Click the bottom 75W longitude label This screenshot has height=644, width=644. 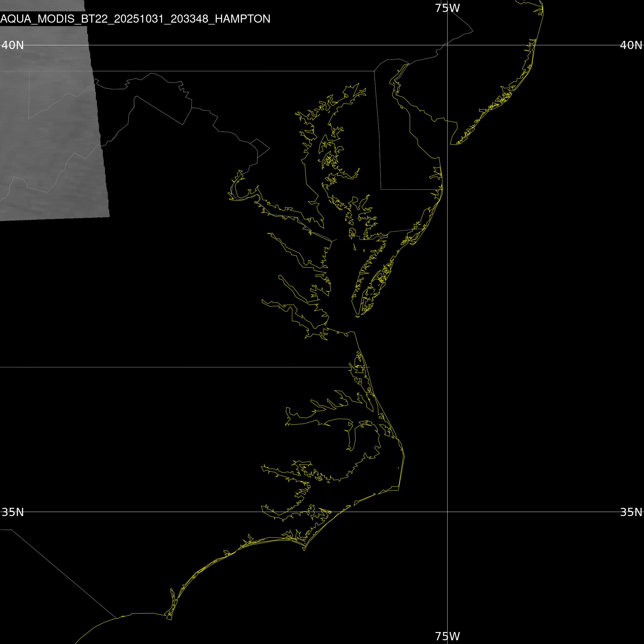[x=447, y=636]
